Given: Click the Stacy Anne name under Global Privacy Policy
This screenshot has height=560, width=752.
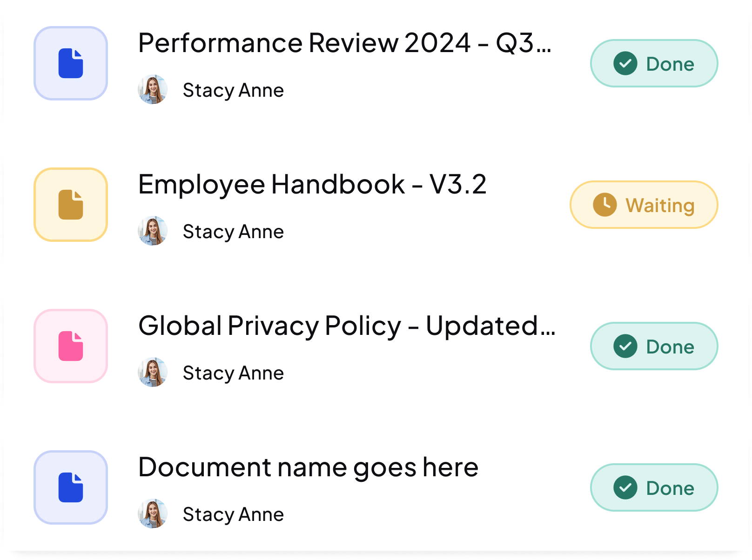Looking at the screenshot, I should pos(234,372).
